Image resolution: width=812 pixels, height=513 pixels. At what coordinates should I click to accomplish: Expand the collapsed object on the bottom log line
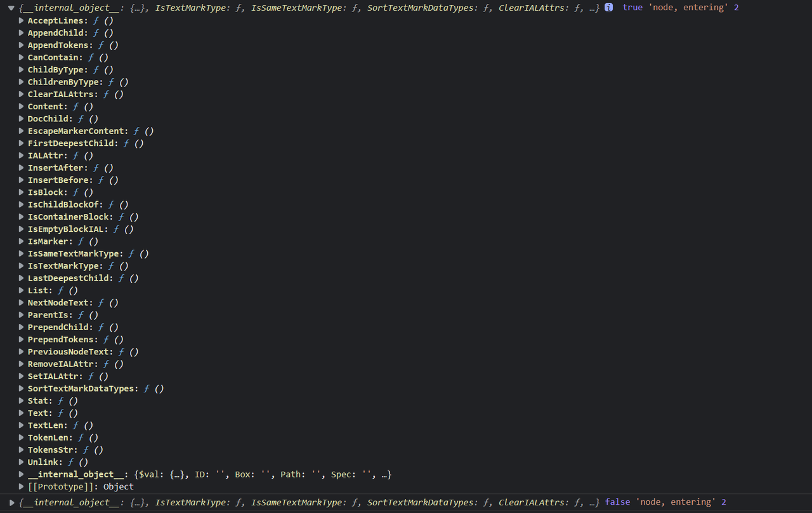pyautogui.click(x=11, y=502)
